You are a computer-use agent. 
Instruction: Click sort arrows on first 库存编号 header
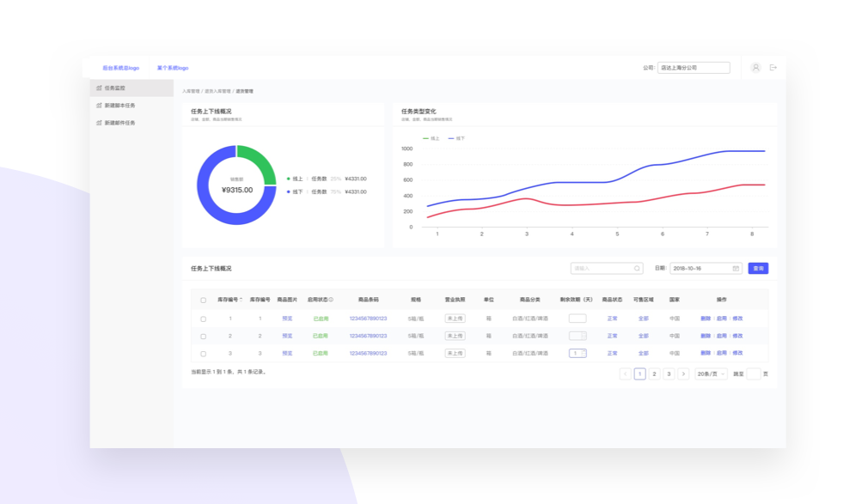(x=241, y=300)
